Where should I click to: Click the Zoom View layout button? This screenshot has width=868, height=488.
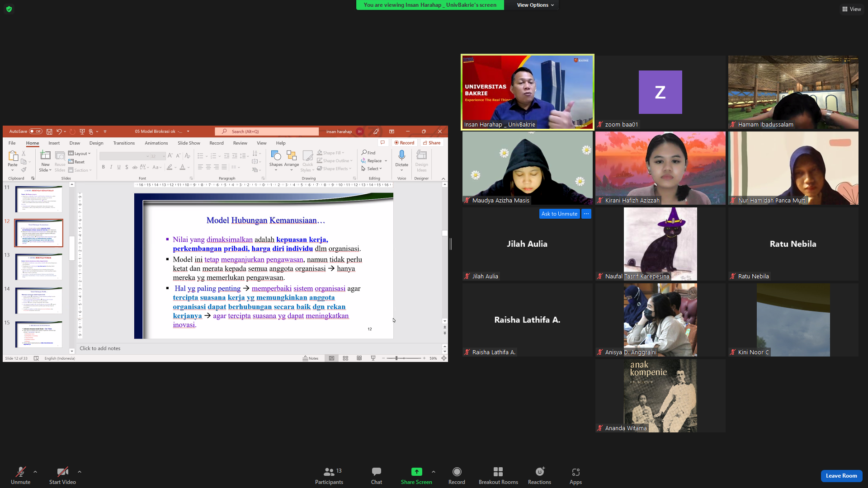pyautogui.click(x=852, y=9)
